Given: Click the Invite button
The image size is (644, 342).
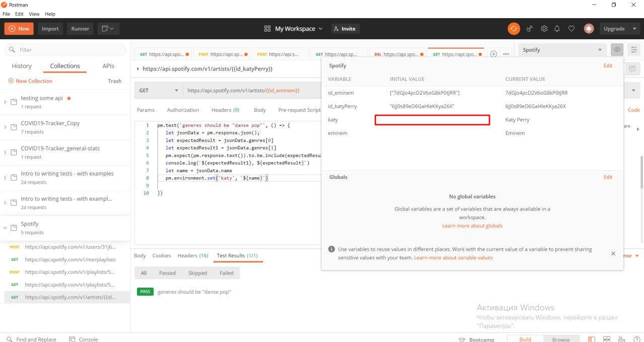Looking at the screenshot, I should coord(344,29).
